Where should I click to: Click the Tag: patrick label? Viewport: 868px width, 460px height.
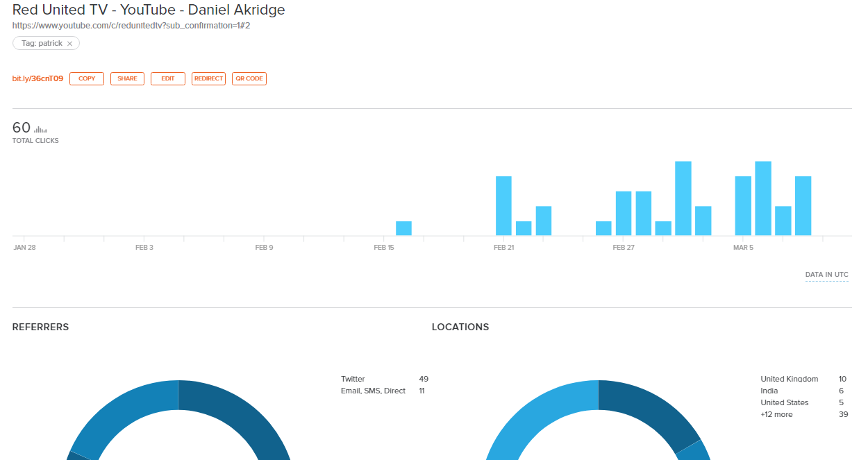click(42, 44)
